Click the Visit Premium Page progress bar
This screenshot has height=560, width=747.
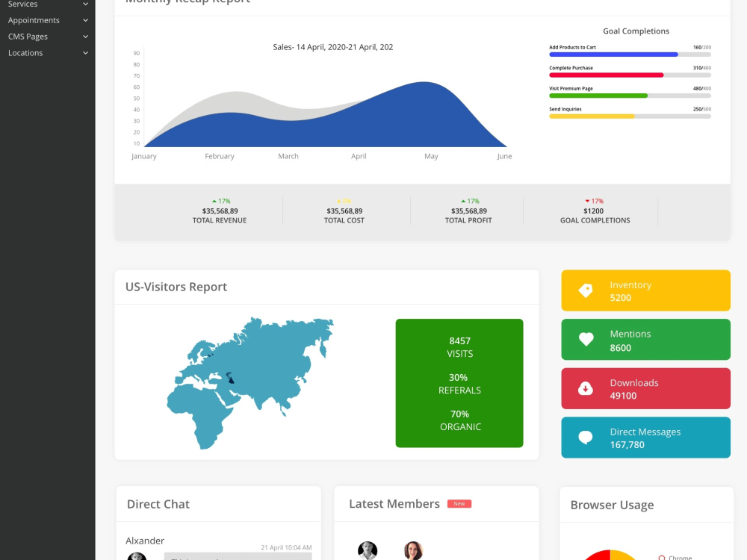[630, 96]
